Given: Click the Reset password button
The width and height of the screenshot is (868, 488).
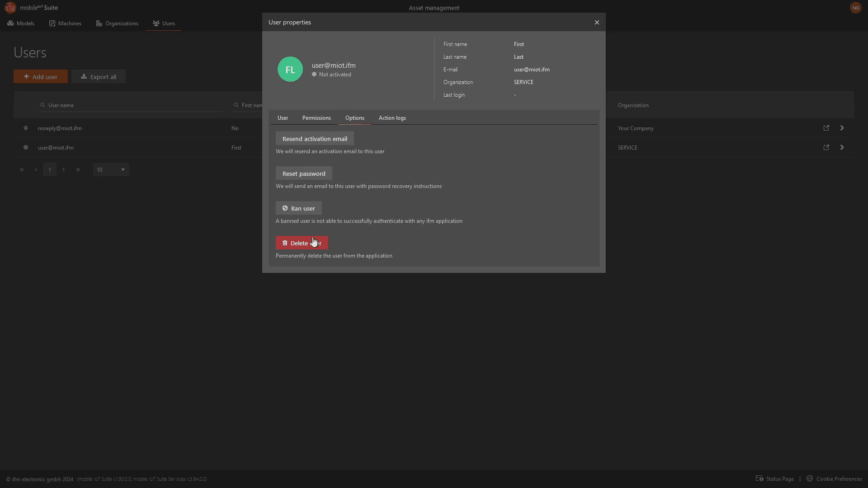Looking at the screenshot, I should coord(304,174).
